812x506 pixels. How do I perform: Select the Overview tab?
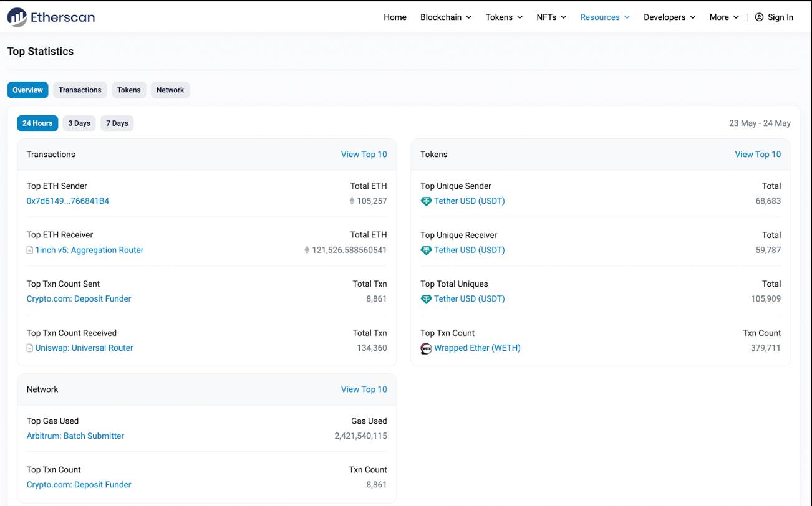(x=27, y=90)
